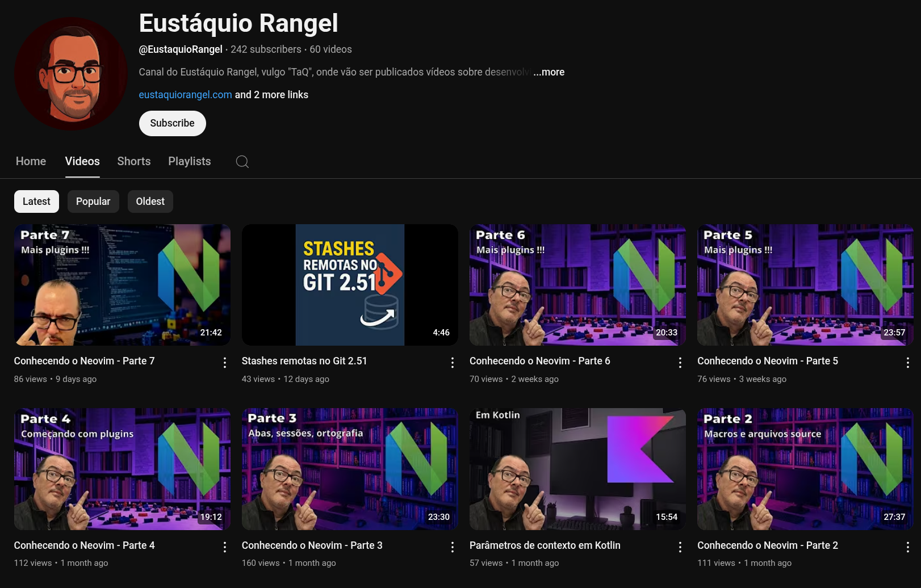Open options menu for Stashes remotas no Git 2.51

coord(453,363)
